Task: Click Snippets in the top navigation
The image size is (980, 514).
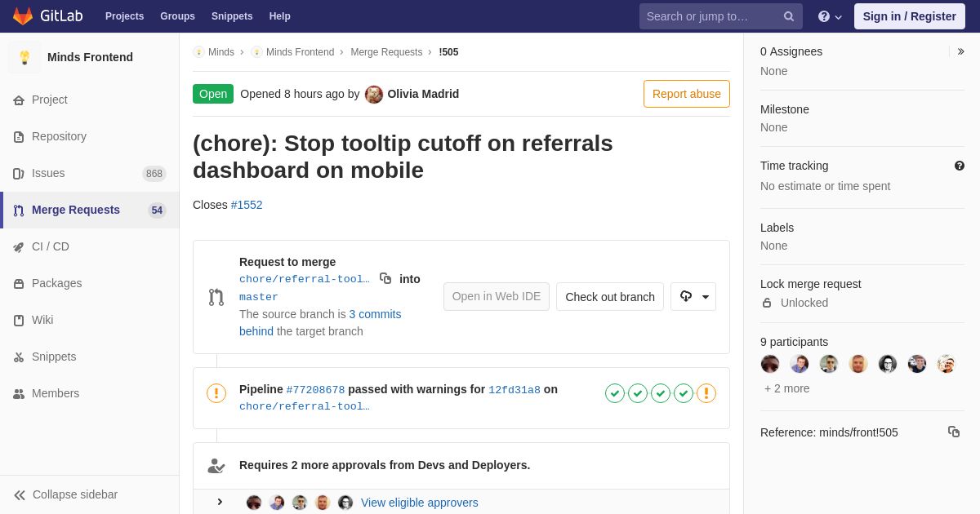Action: tap(232, 16)
